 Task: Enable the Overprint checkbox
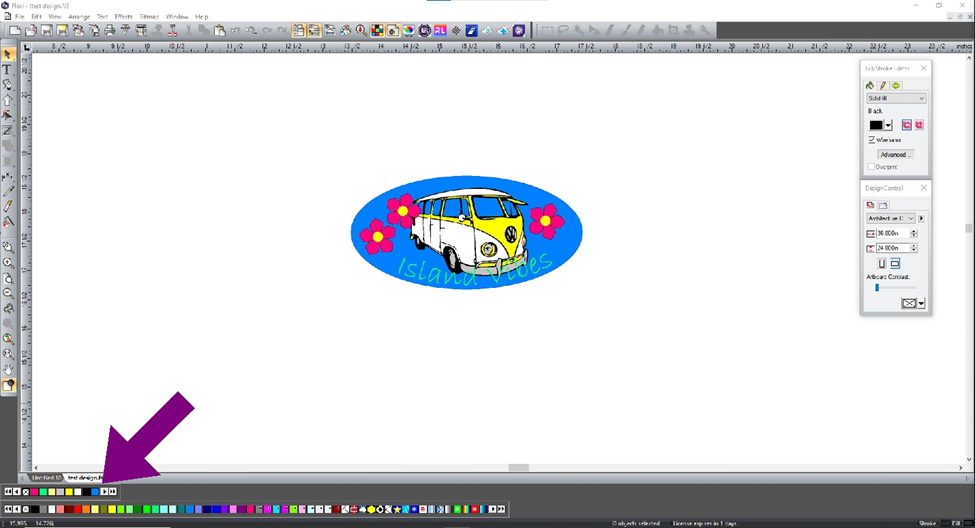[871, 167]
